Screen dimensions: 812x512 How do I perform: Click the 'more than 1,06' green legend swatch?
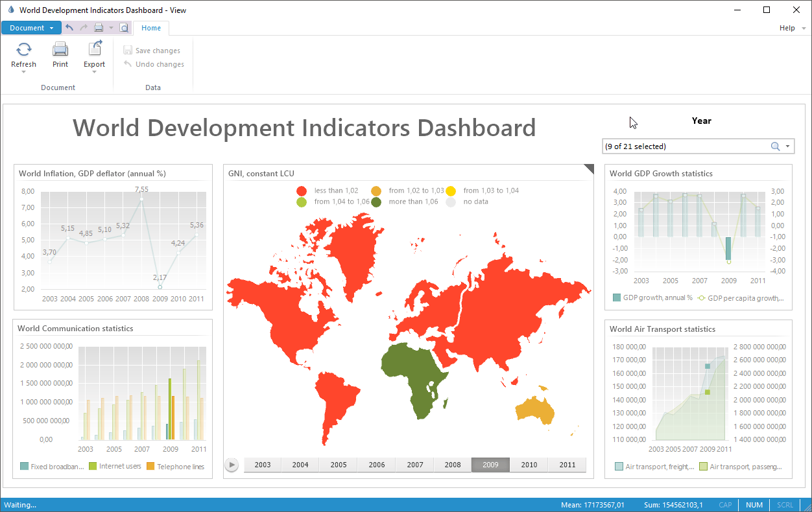tap(376, 202)
